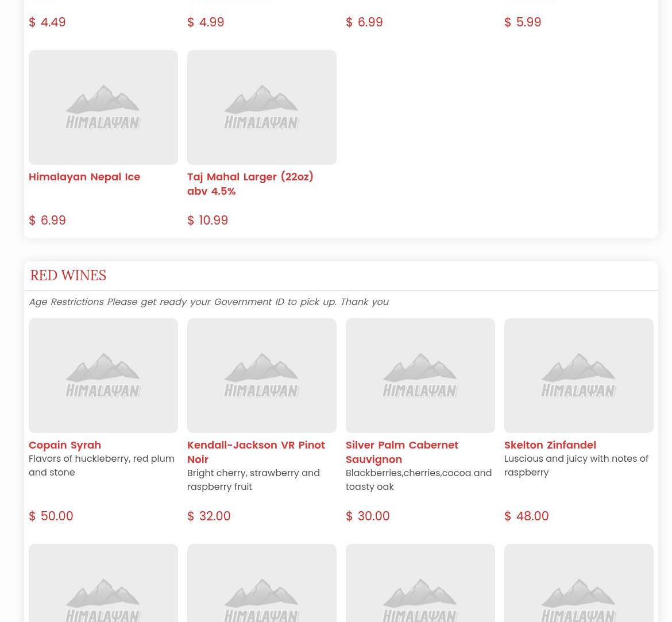Click the Silver Palm Cabernet Sauvignon image
The image size is (672, 622).
(x=420, y=375)
